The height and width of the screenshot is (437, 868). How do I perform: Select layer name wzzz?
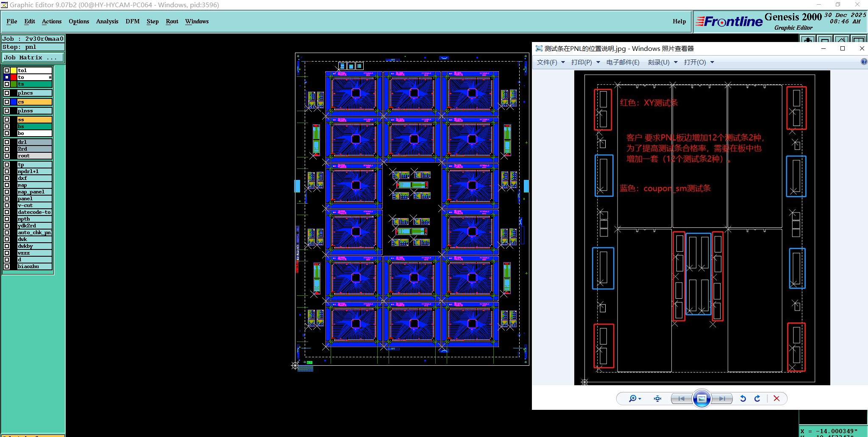click(x=34, y=253)
